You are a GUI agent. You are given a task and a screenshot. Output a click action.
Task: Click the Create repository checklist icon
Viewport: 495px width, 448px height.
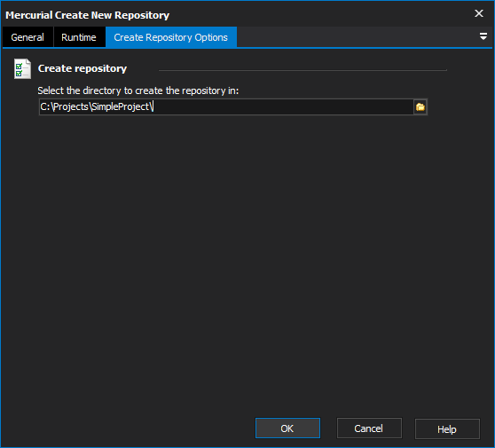(x=22, y=68)
